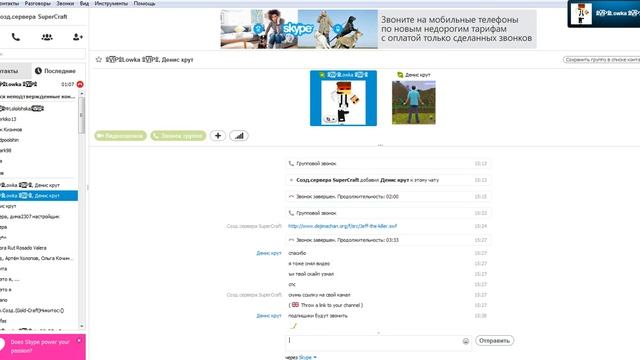Click the Throw a link to your channel message
Screen dimensions: 640x360
pos(325,305)
